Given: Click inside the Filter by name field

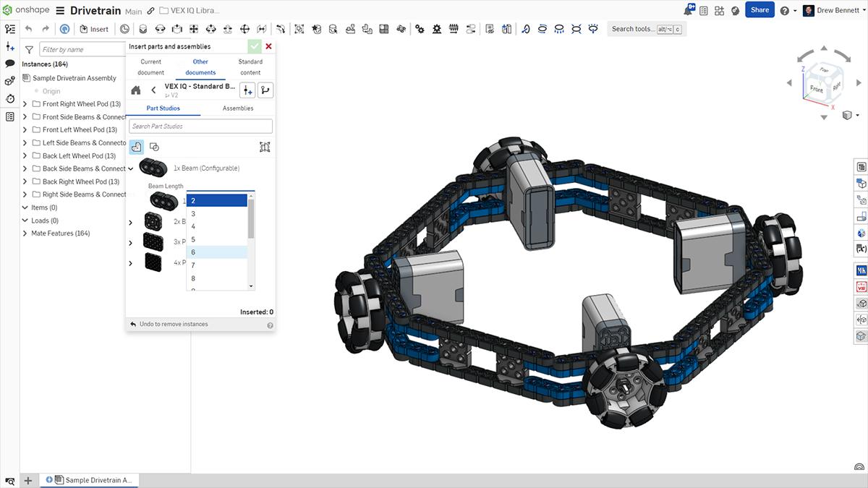Looking at the screenshot, I should point(80,49).
